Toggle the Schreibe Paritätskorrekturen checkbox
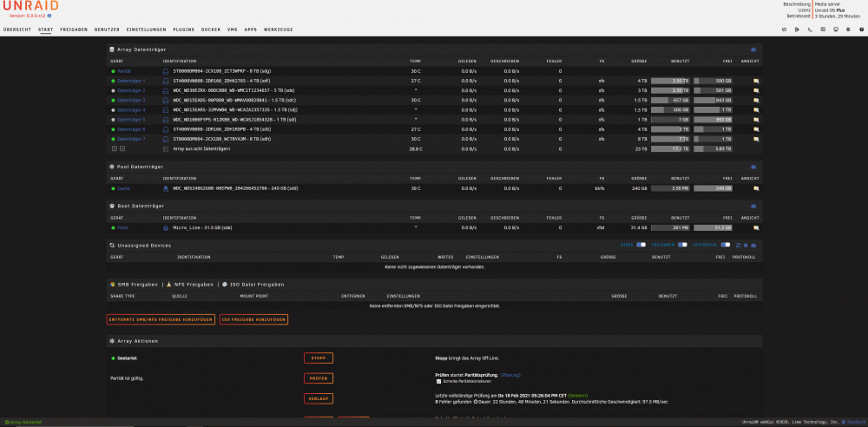The image size is (868, 427). tap(439, 382)
